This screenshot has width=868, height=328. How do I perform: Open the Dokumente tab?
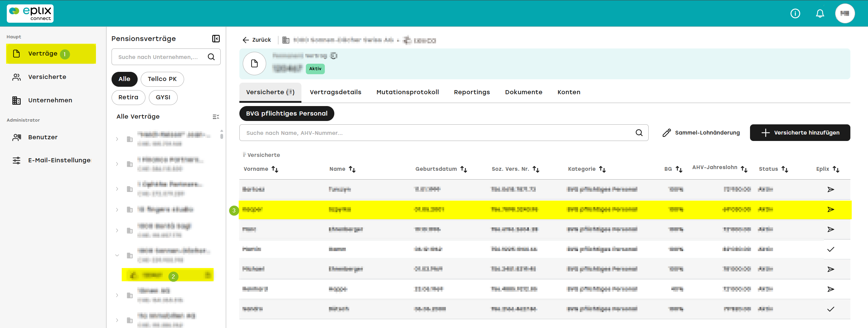pyautogui.click(x=524, y=92)
